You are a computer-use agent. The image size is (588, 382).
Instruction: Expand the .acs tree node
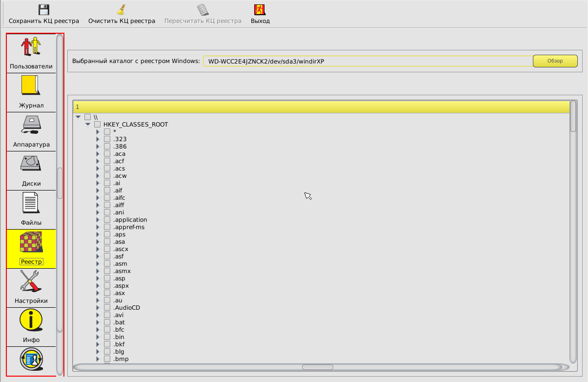[98, 169]
